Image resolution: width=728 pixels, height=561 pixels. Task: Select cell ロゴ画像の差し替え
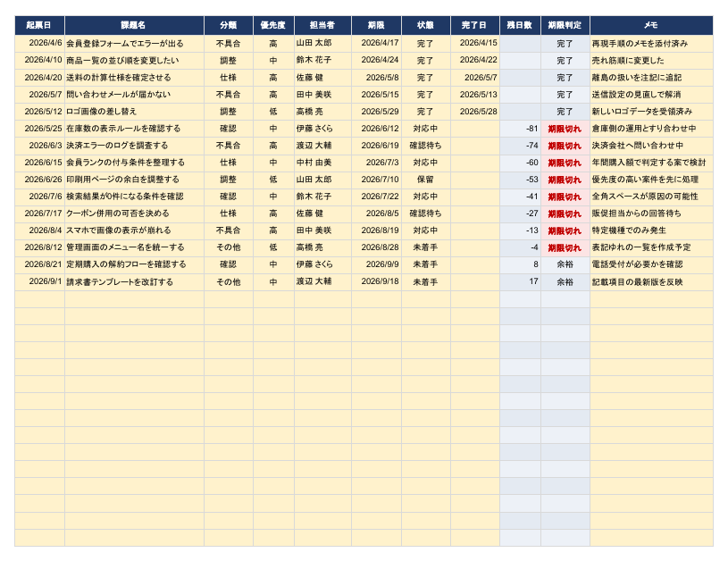point(134,112)
